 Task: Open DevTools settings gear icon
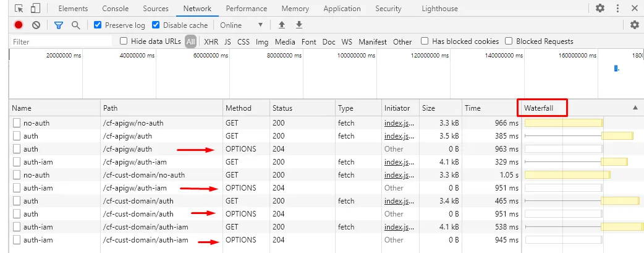pyautogui.click(x=600, y=9)
